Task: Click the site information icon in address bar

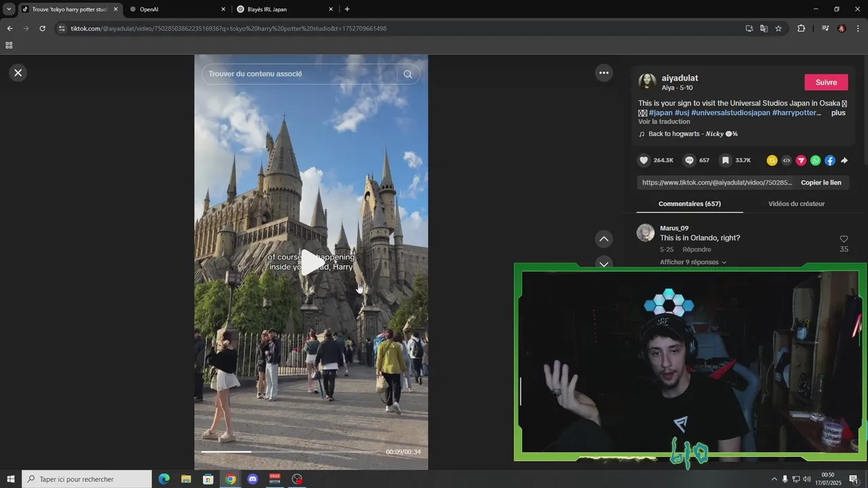Action: (62, 28)
